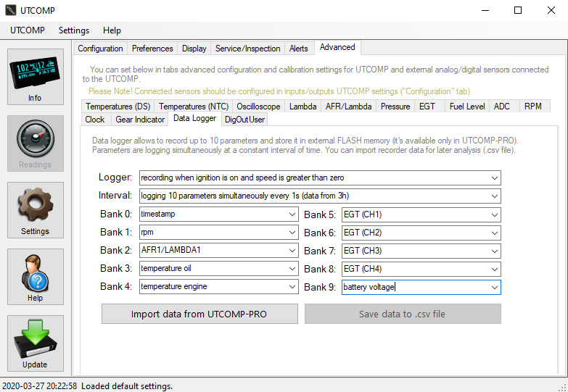Screen dimensions: 568x392
Task: Switch to the Display tab
Action: click(194, 49)
